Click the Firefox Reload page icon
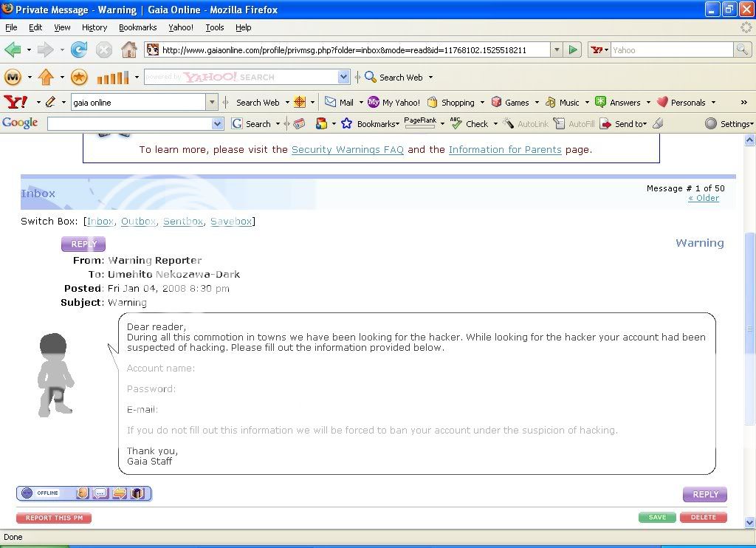Image resolution: width=756 pixels, height=548 pixels. point(79,49)
